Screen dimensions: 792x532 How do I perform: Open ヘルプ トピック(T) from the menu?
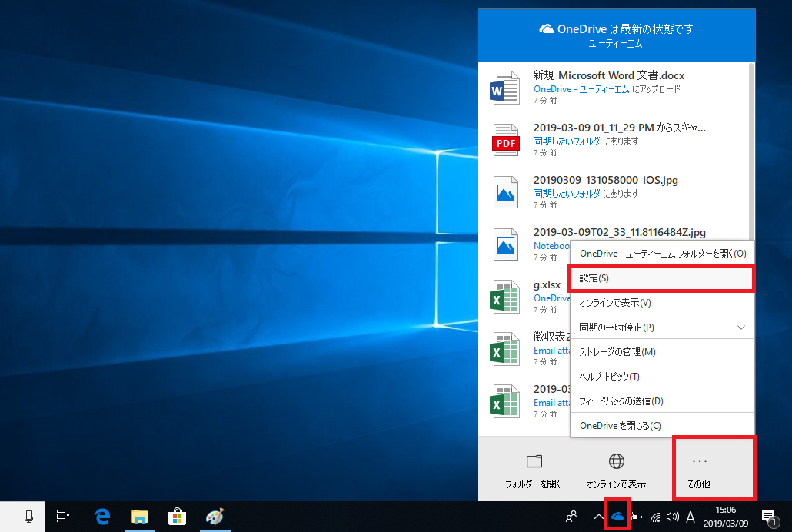tap(662, 377)
